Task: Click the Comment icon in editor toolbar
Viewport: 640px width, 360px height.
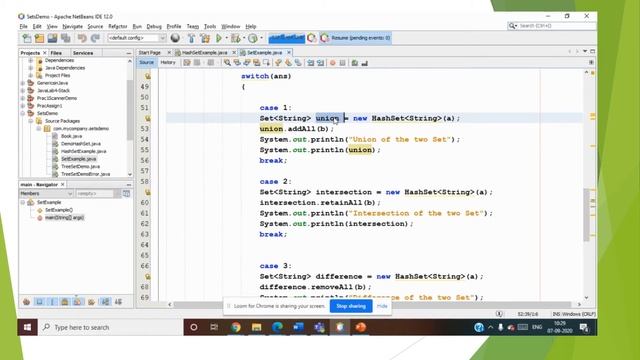Action: (x=354, y=63)
